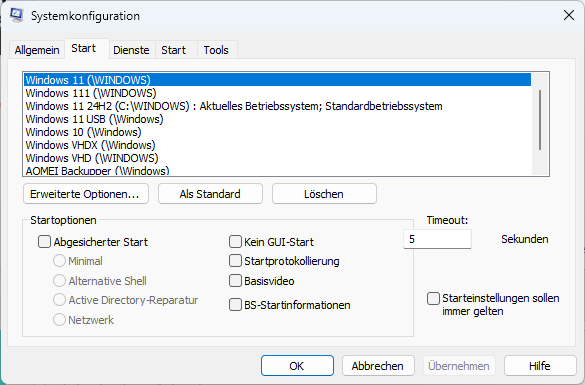Open the Tools tab
This screenshot has width=585, height=385.
pos(216,50)
